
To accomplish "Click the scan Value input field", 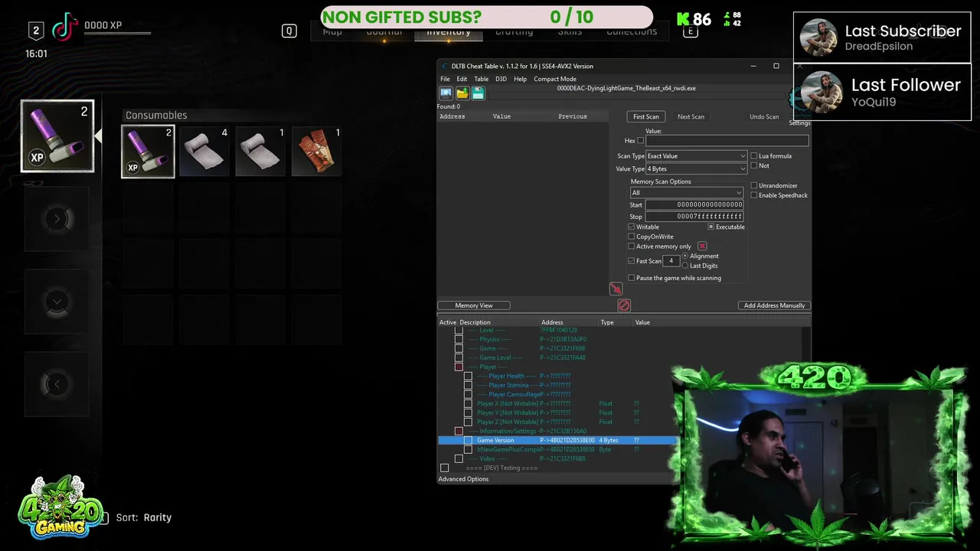I will tap(727, 141).
